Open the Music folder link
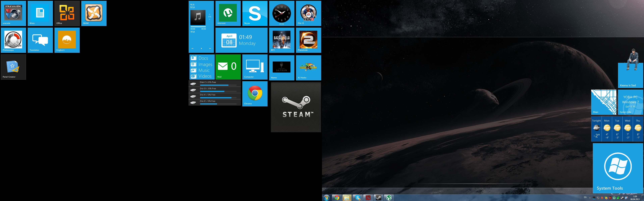The height and width of the screenshot is (201, 644). point(200,70)
